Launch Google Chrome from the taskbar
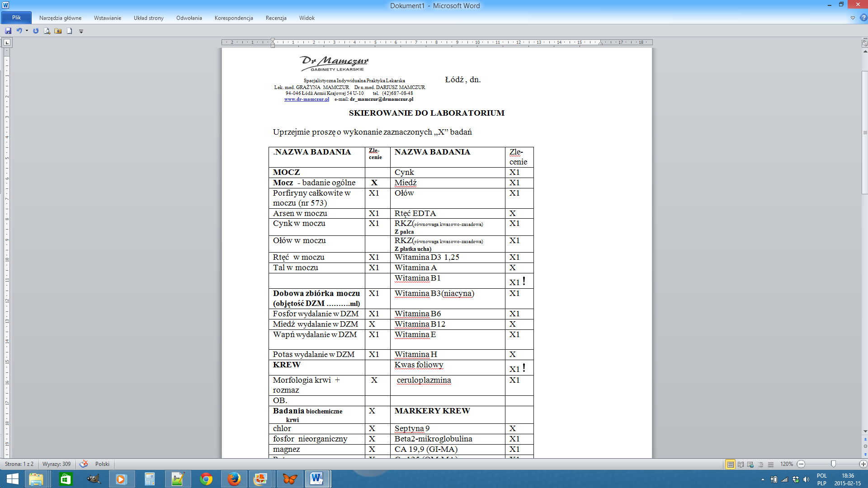Viewport: 868px width, 488px height. pyautogui.click(x=206, y=479)
